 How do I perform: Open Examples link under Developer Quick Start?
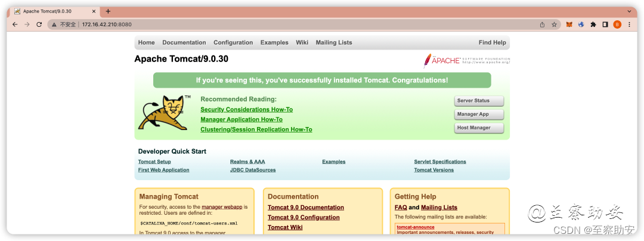click(x=334, y=162)
